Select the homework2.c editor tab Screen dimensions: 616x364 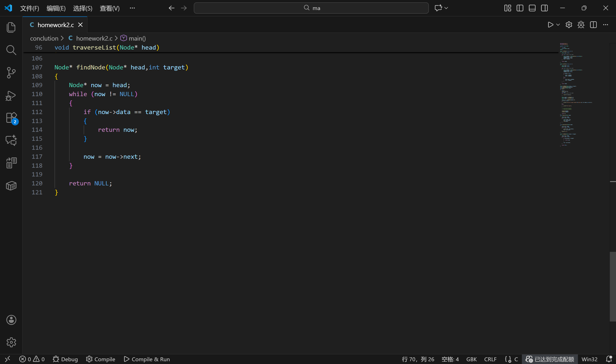(55, 25)
